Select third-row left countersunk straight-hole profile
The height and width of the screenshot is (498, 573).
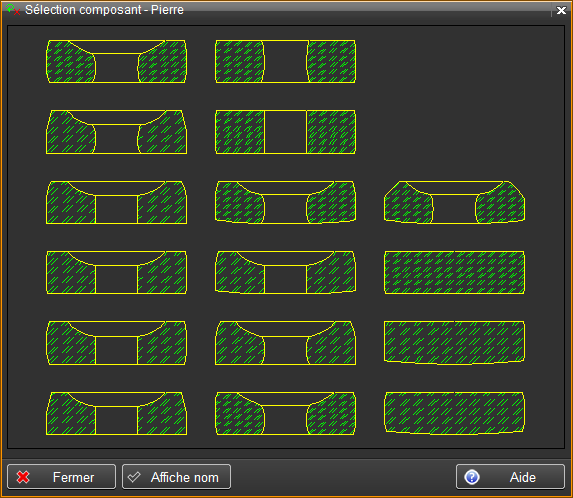coord(116,202)
